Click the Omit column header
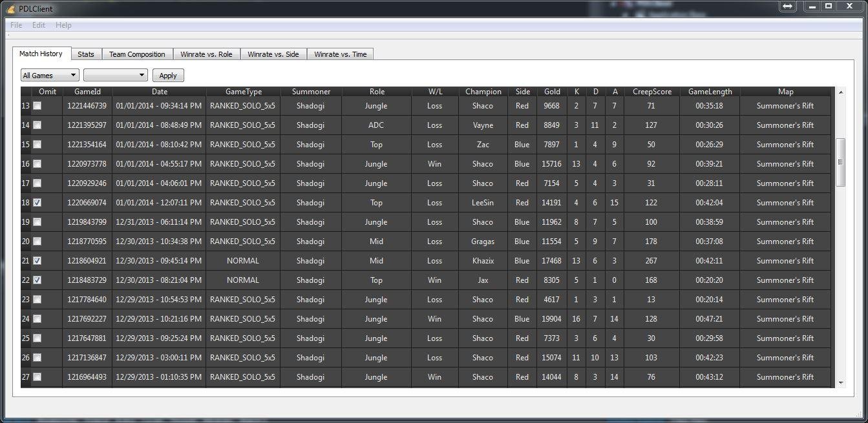This screenshot has width=868, height=423. tap(47, 92)
